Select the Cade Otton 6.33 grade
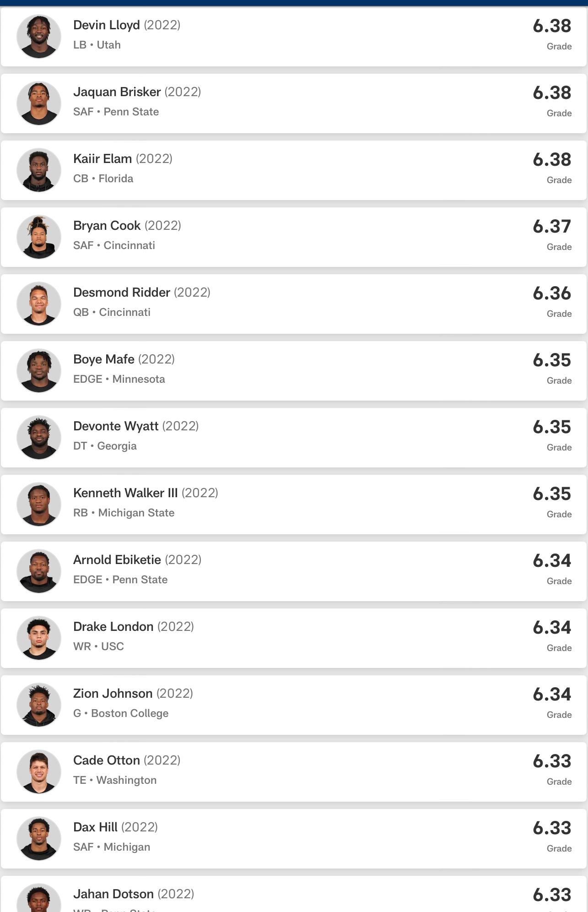The width and height of the screenshot is (588, 912). 552,761
